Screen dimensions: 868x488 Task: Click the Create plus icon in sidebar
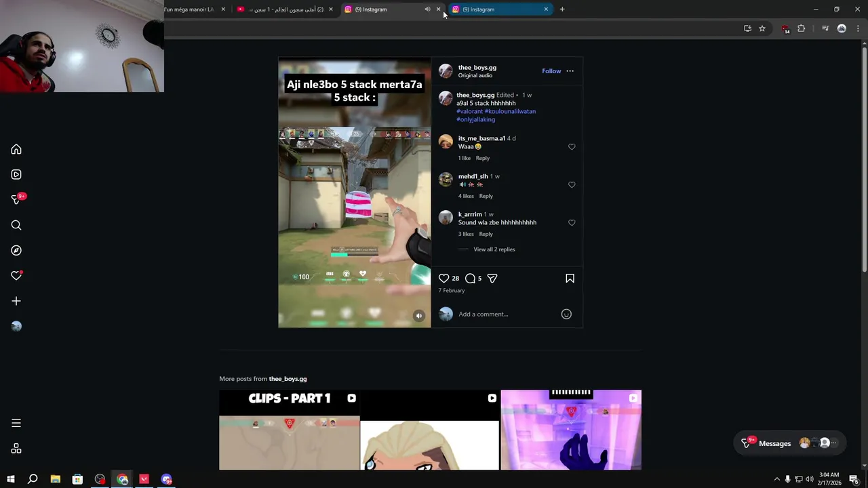tap(16, 301)
